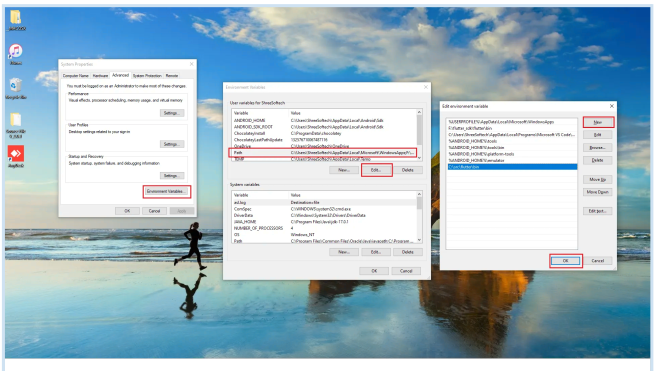Open the red AnyDesk desktop shortcut
Screen dimensions: 656x371
click(x=16, y=154)
